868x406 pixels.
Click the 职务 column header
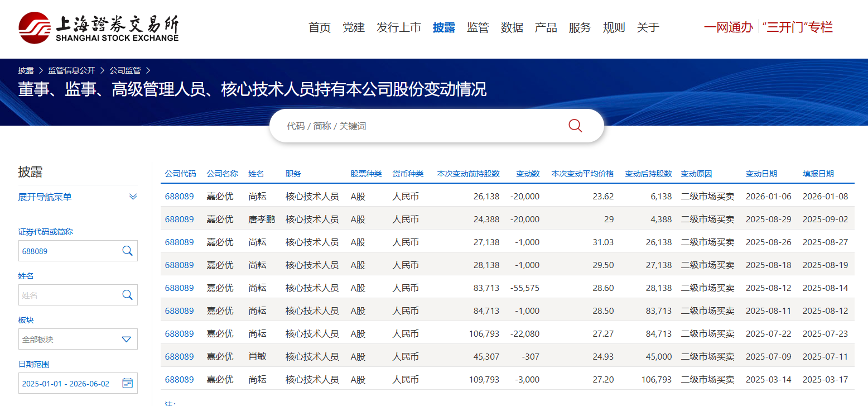[x=293, y=174]
